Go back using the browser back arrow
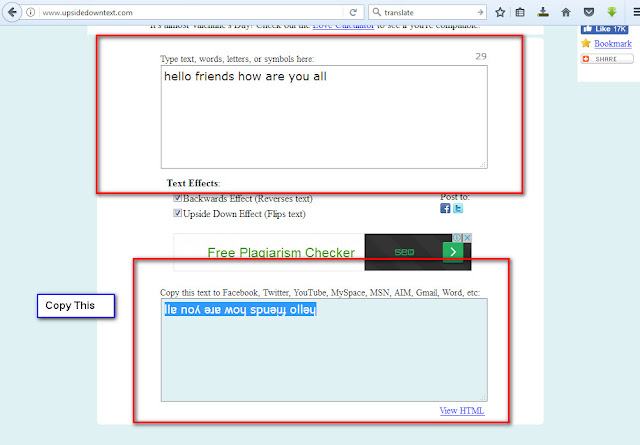This screenshot has width=640, height=445. pyautogui.click(x=12, y=12)
